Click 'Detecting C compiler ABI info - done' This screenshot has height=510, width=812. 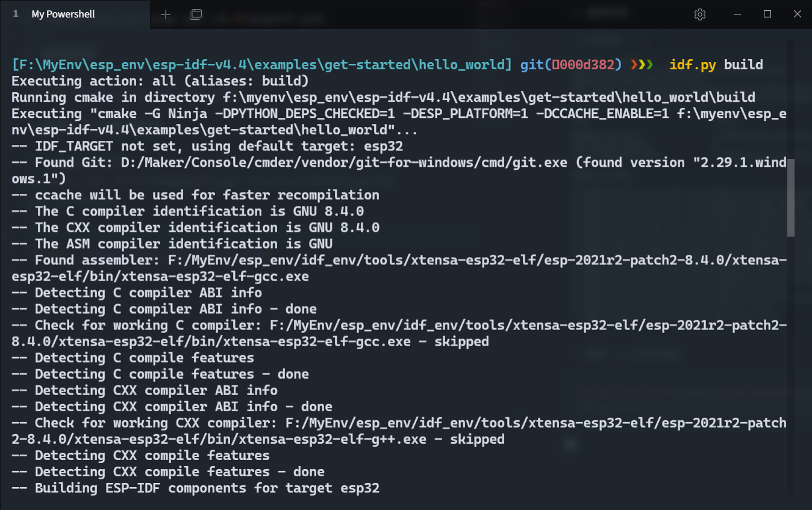pyautogui.click(x=164, y=308)
